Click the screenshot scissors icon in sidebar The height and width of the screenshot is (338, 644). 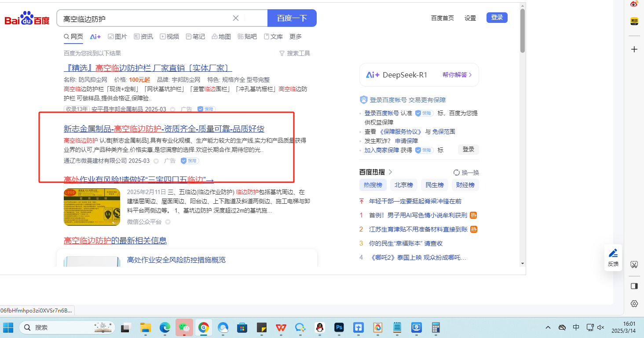634,265
